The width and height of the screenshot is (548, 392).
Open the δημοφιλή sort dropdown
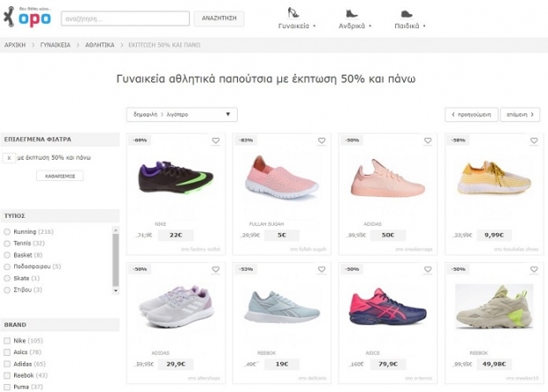tap(182, 115)
